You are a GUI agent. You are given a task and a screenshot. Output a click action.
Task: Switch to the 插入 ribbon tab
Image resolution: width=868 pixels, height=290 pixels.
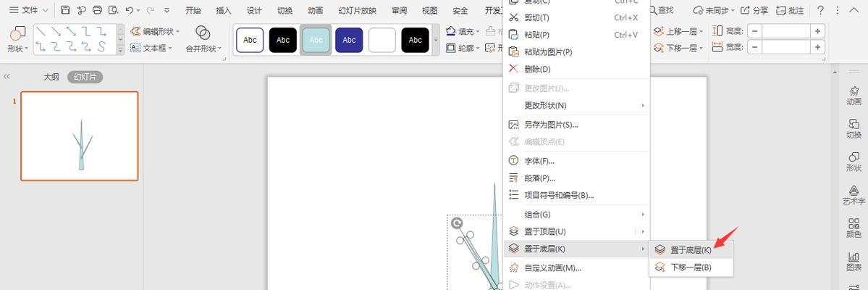click(x=224, y=10)
